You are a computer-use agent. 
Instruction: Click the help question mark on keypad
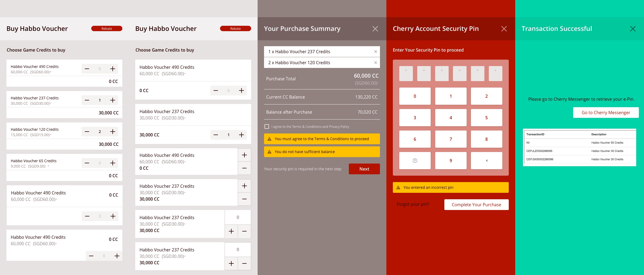415,161
